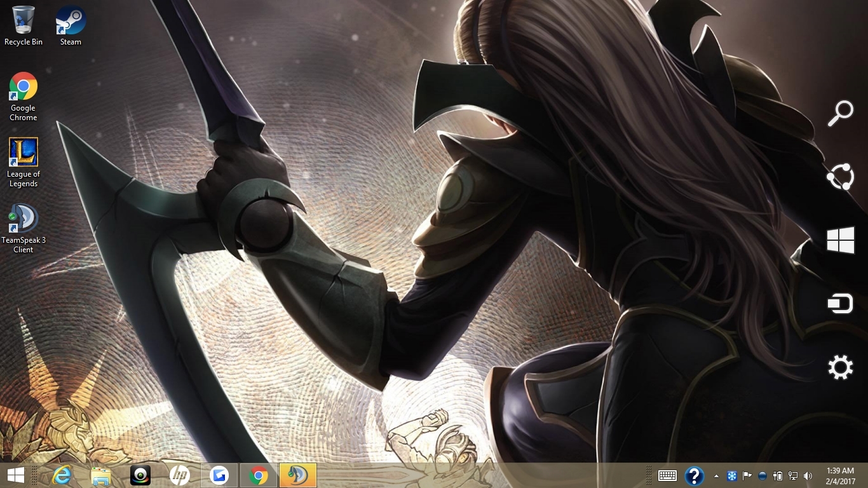The image size is (868, 488).
Task: Click the 1:39 AM clock and date
Action: pyautogui.click(x=840, y=476)
